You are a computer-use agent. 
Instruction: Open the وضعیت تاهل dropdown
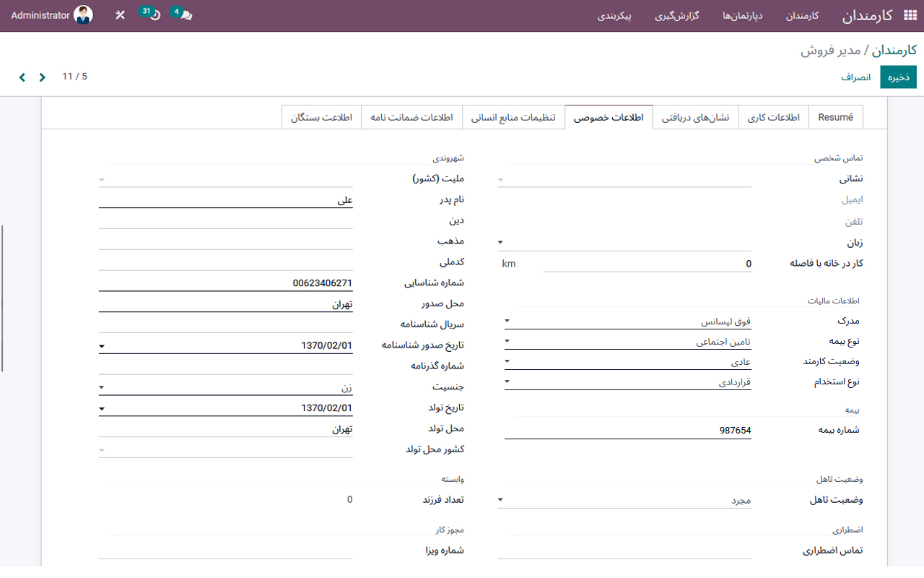coord(500,499)
